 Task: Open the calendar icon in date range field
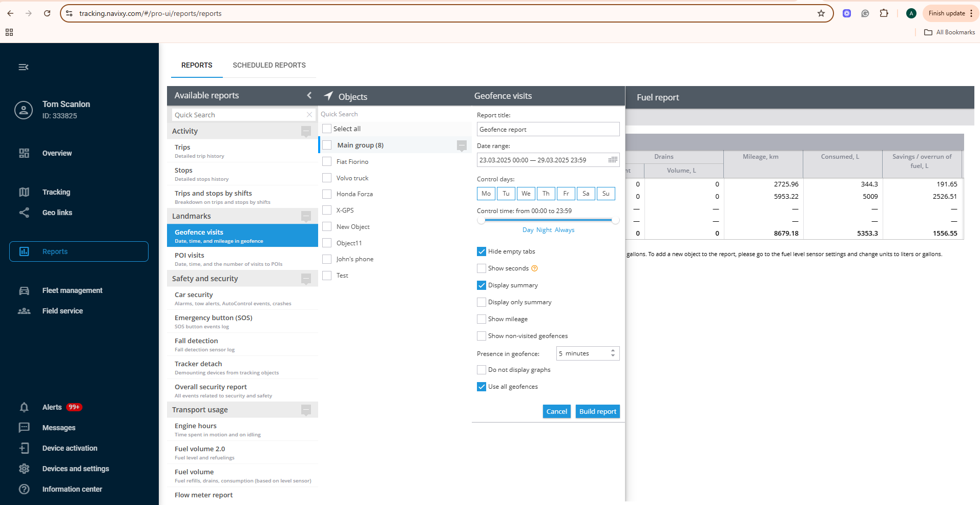coord(613,160)
